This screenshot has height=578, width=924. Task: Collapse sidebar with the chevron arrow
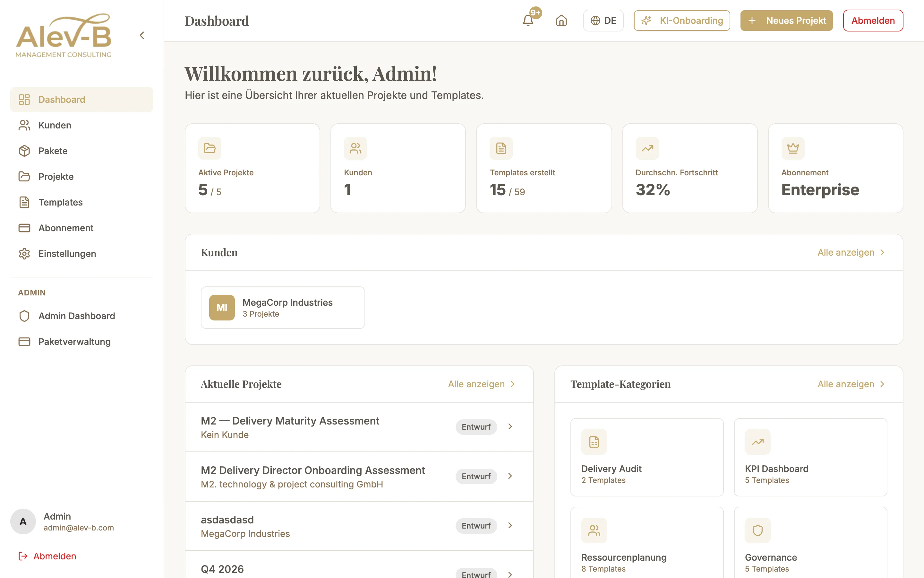tap(142, 36)
